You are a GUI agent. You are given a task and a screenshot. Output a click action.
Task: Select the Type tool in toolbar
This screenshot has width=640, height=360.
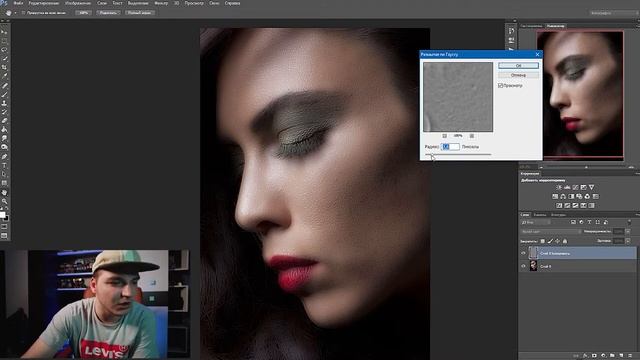4,165
